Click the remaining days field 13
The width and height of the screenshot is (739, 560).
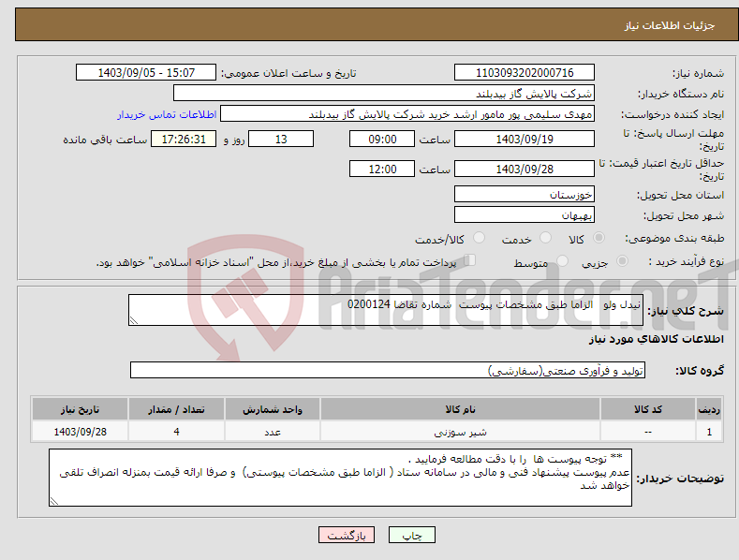[x=281, y=139]
